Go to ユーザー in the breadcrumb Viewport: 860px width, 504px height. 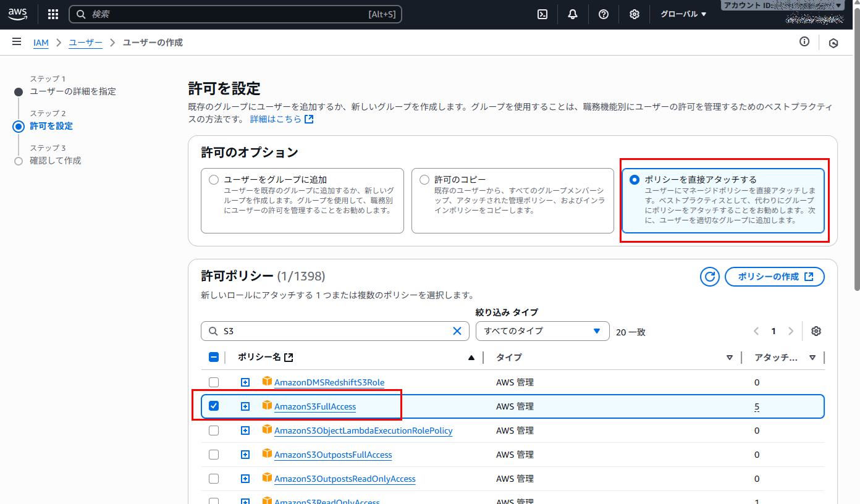point(85,43)
